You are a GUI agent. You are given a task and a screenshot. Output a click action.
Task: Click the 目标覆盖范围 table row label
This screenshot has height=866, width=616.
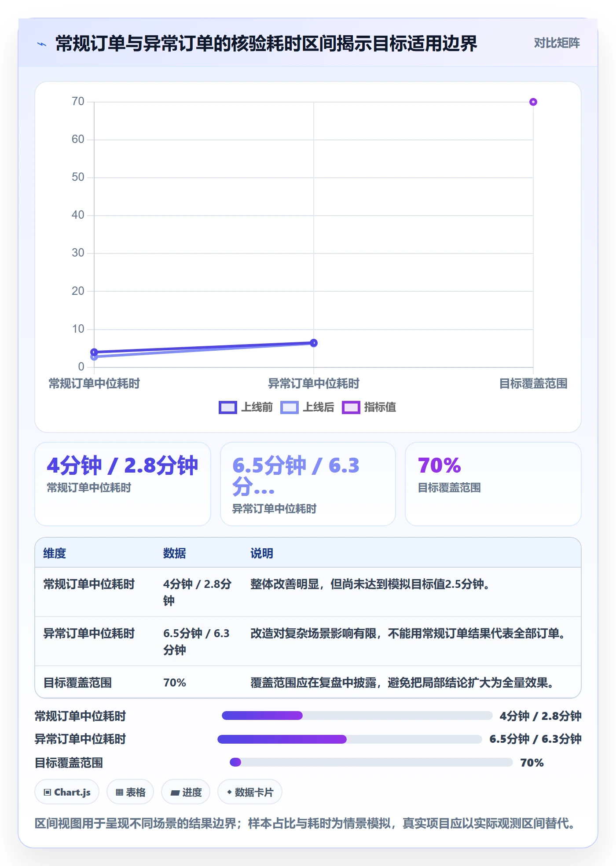77,683
